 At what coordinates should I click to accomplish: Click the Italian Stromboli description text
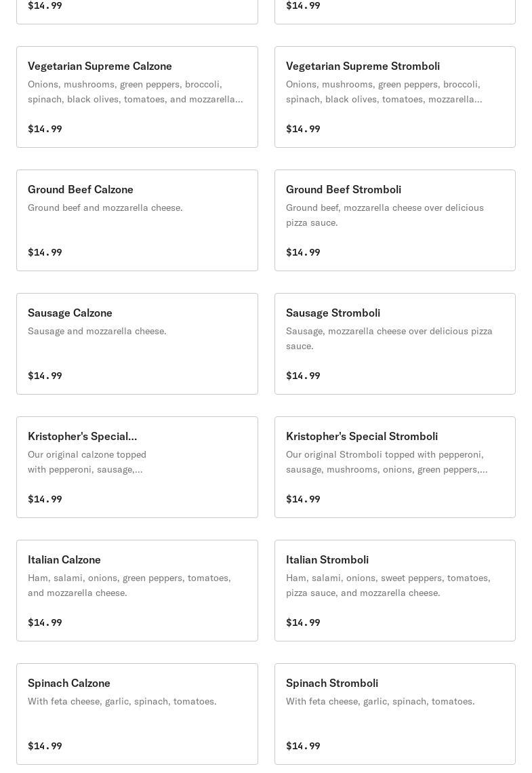pos(388,585)
